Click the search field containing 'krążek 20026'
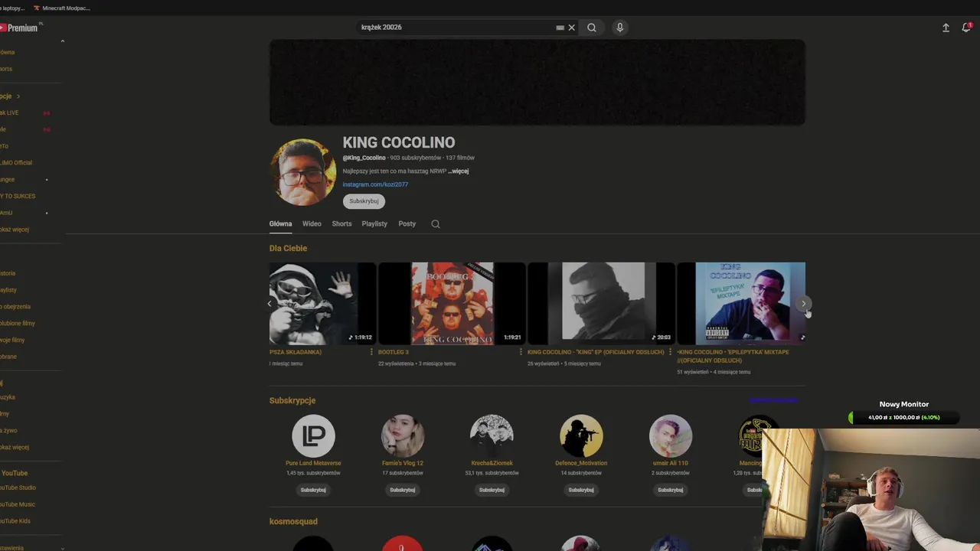980x551 pixels. [x=456, y=28]
